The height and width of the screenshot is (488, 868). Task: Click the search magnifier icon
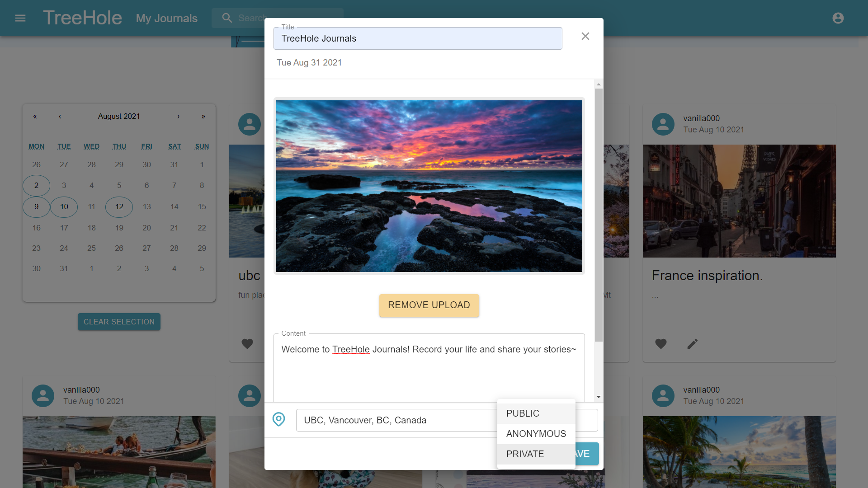(227, 18)
